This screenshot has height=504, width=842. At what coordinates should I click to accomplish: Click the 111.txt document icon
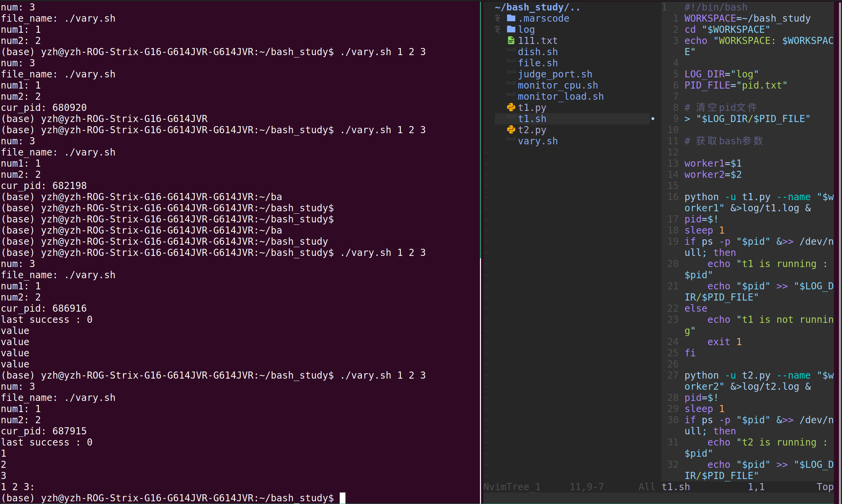[x=511, y=41]
